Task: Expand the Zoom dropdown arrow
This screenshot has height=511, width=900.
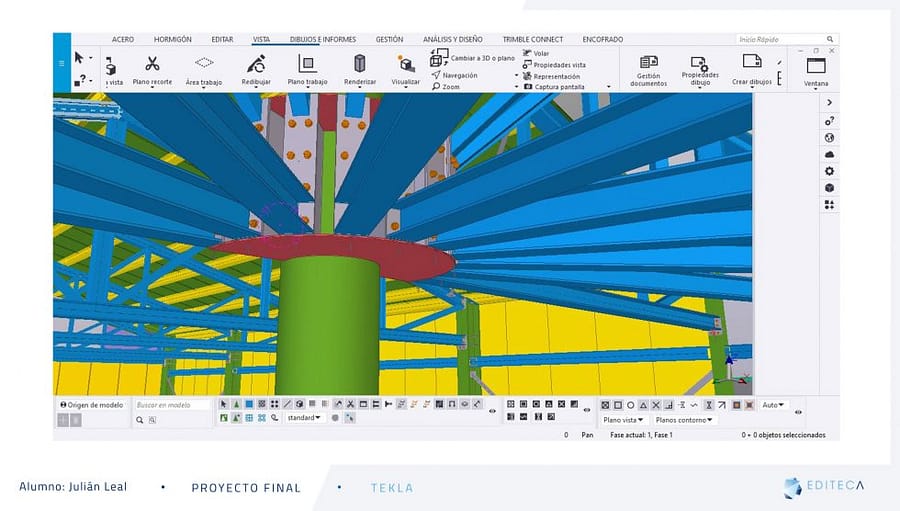Action: 516,87
